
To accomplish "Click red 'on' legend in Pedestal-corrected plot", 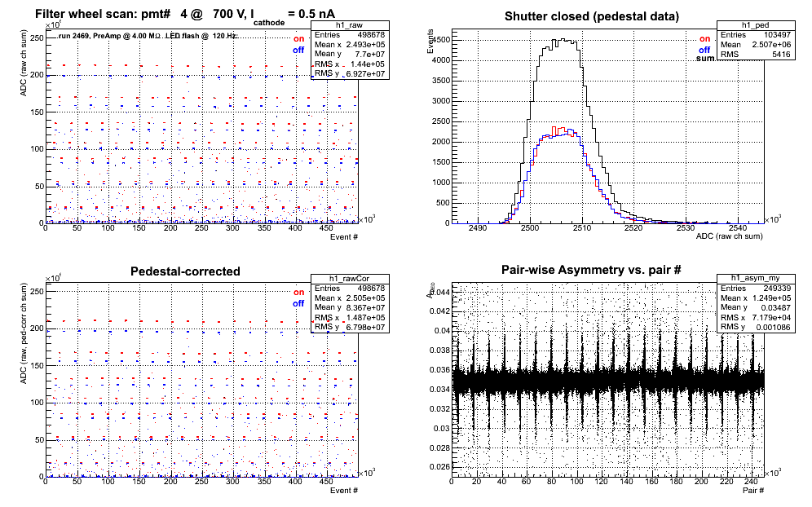I will coord(299,292).
